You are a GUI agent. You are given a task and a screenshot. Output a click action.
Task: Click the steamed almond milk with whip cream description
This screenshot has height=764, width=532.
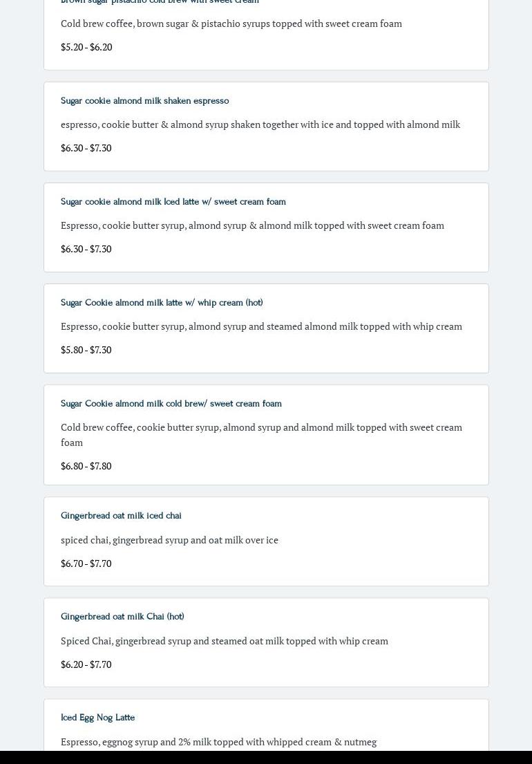click(261, 326)
